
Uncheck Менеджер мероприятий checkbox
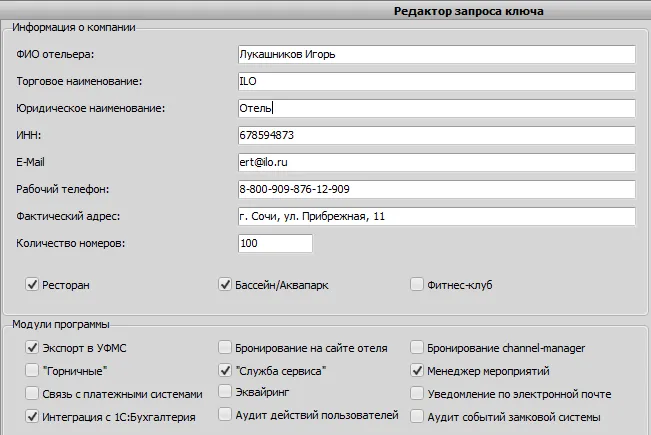pos(418,371)
